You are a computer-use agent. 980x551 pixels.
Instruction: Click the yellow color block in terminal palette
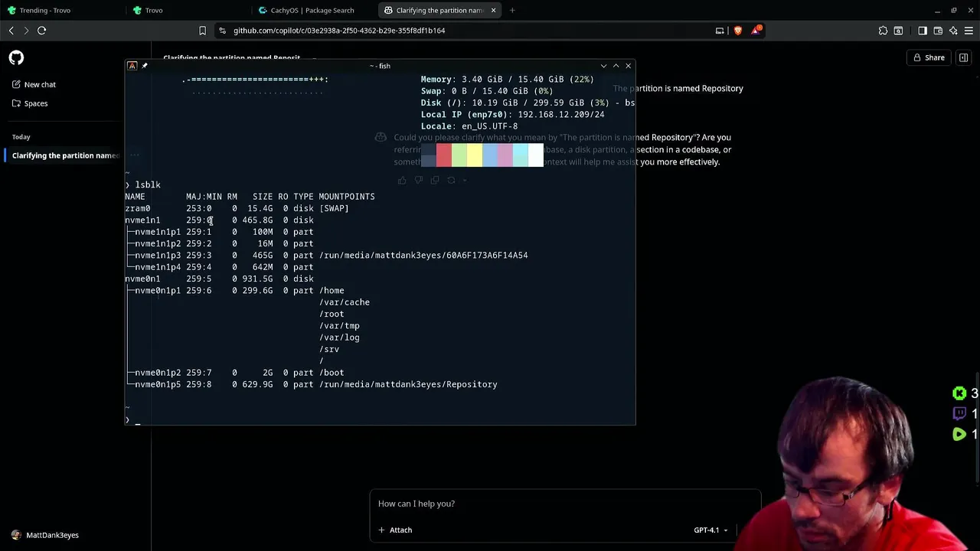[x=474, y=155]
